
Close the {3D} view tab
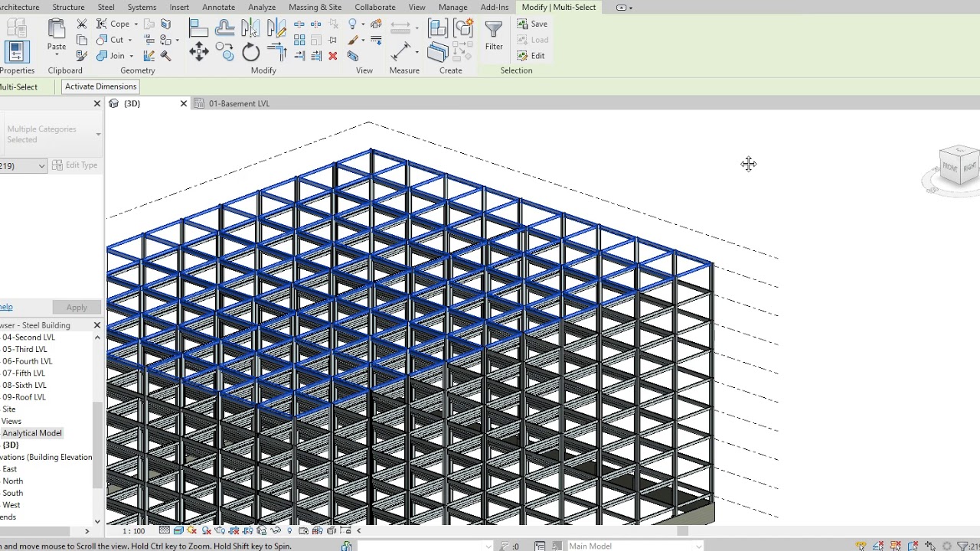point(183,103)
